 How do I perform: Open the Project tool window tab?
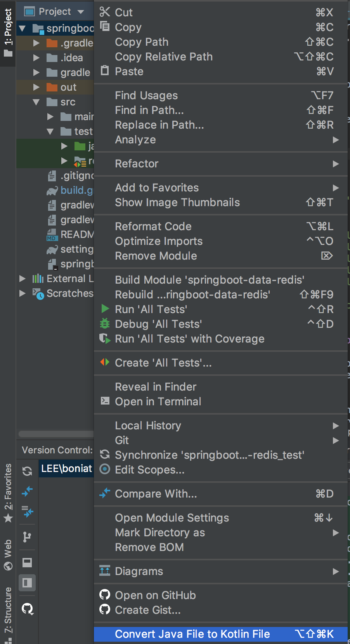click(8, 33)
